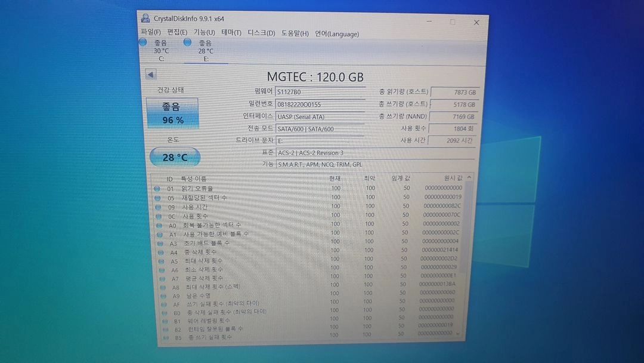Click the CrystalDiskInfo title bar icon
Viewport: 644px width, 363px height.
[145, 18]
